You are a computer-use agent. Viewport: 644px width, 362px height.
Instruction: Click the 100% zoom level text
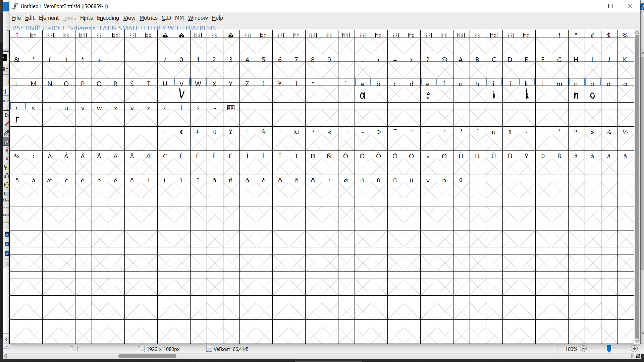[x=571, y=349]
